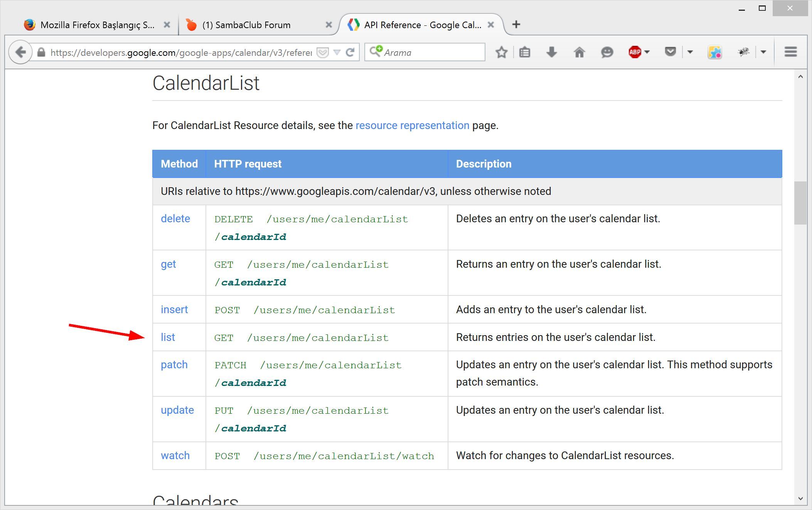This screenshot has width=812, height=510.
Task: Click the URL address field
Action: (x=181, y=52)
